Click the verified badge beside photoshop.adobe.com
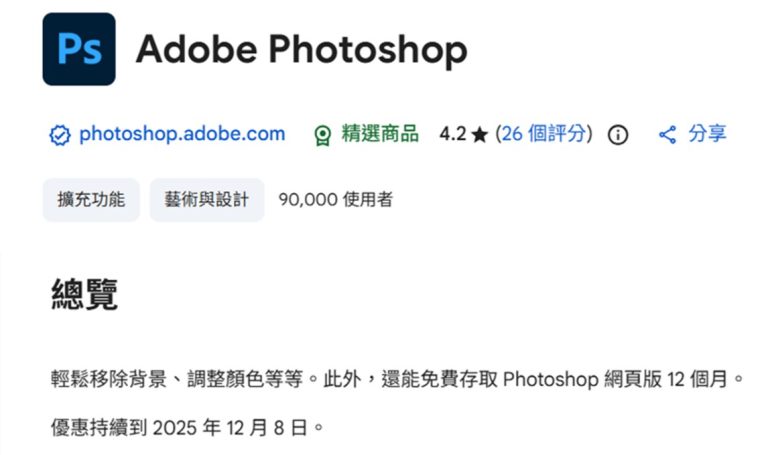Viewport: 768px width, 455px height. click(x=59, y=135)
